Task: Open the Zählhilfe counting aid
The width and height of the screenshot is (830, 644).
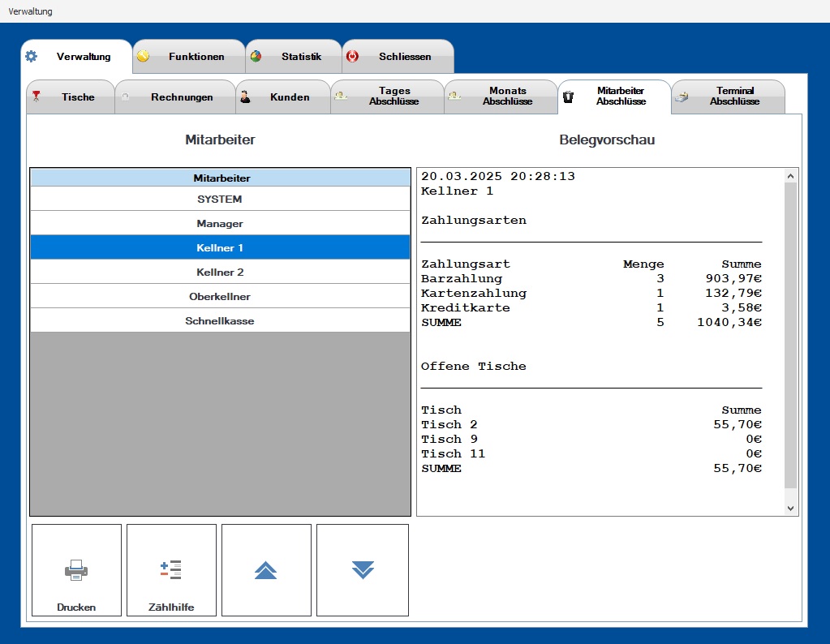Action: tap(171, 570)
